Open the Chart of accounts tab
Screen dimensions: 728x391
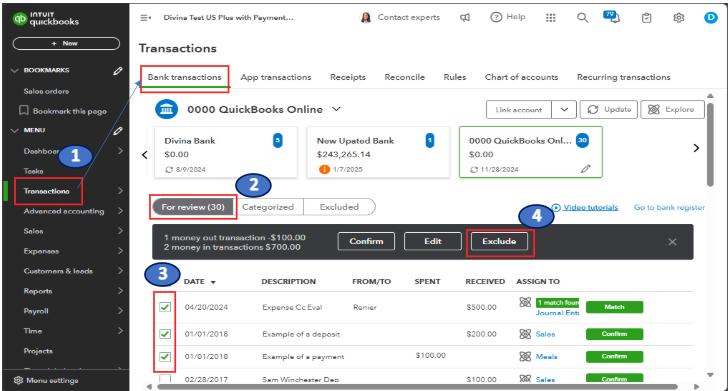[x=521, y=77]
